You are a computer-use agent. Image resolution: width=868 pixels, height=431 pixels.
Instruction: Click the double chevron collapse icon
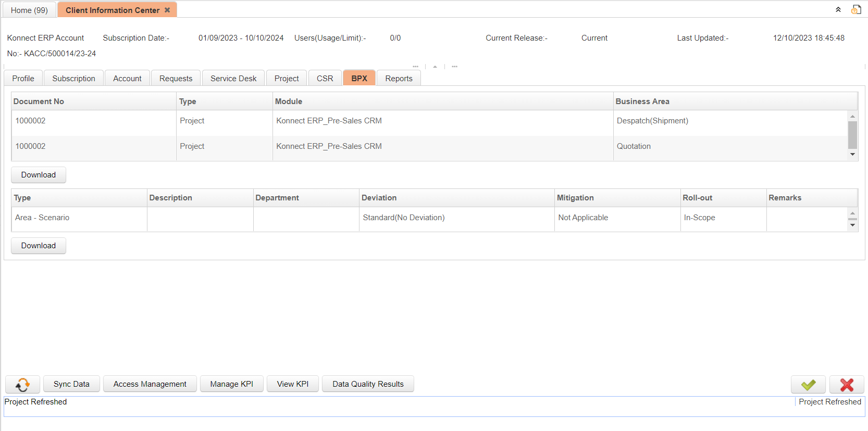(838, 9)
